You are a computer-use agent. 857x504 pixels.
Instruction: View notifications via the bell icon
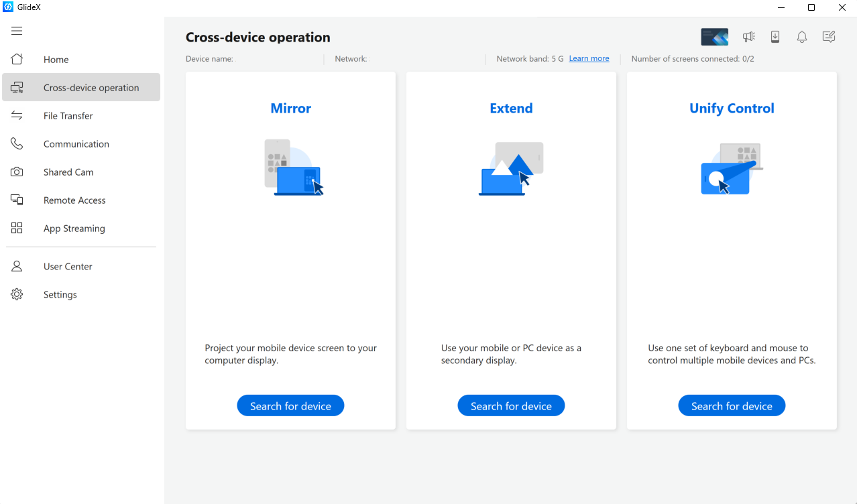801,37
